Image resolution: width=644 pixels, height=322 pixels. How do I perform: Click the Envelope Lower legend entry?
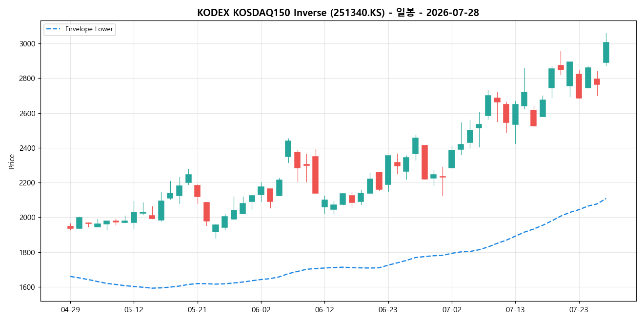(x=80, y=29)
